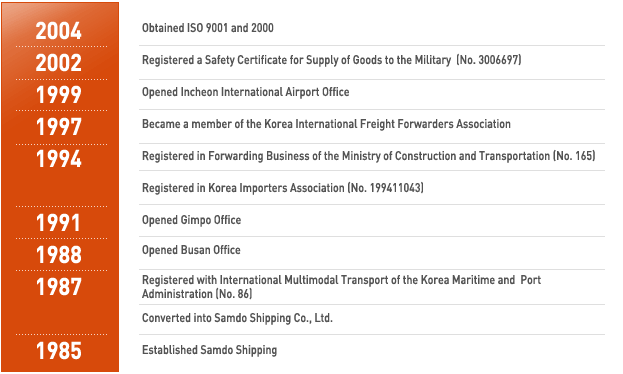
Task: Click the International Multimodal Transport registration text
Action: pyautogui.click(x=341, y=287)
